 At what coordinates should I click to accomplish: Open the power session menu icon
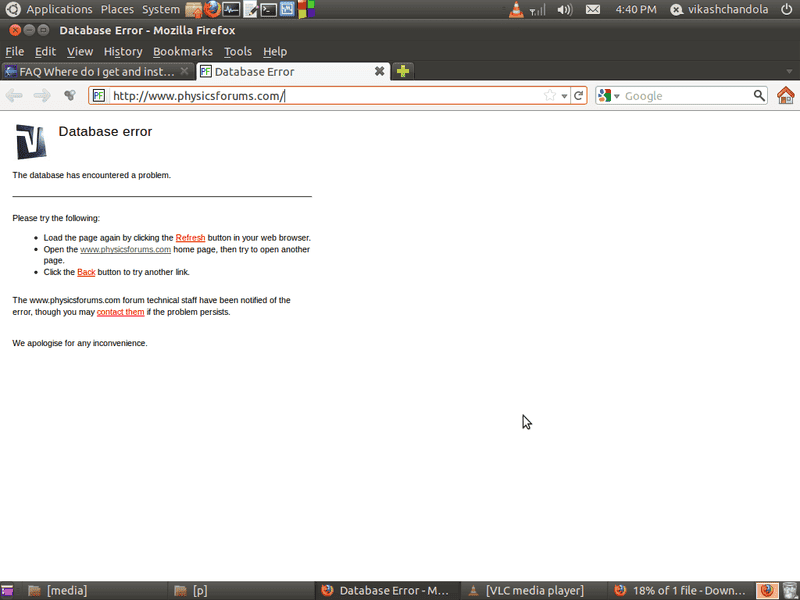[786, 9]
